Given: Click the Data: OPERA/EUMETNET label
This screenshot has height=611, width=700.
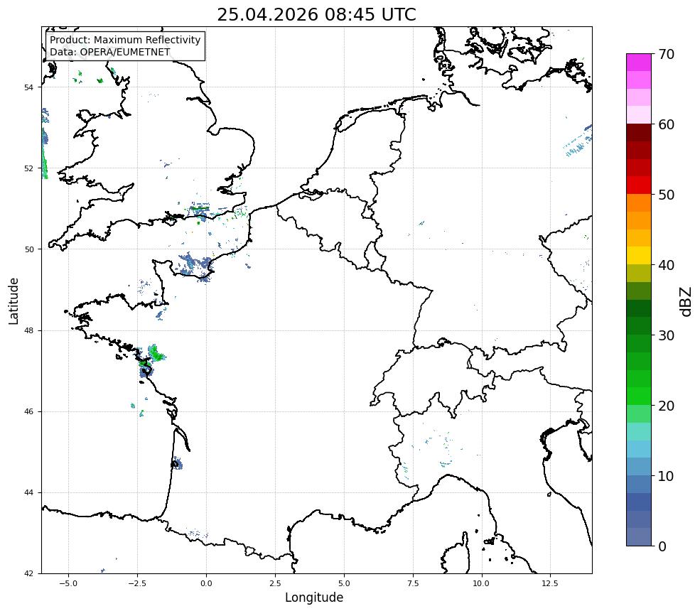Looking at the screenshot, I should point(110,52).
